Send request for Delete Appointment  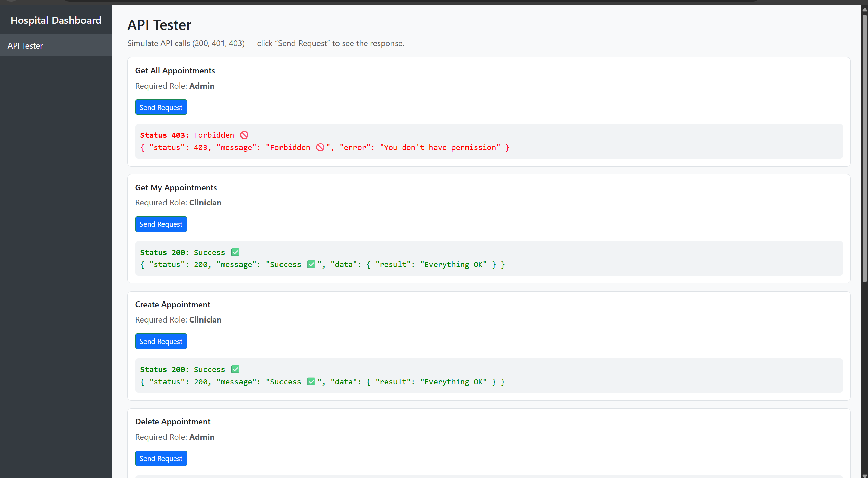click(161, 458)
